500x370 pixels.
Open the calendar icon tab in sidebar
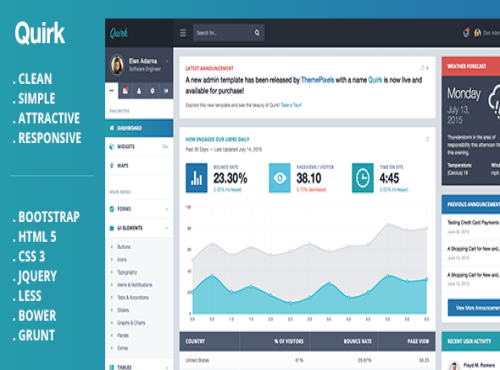coord(125,91)
